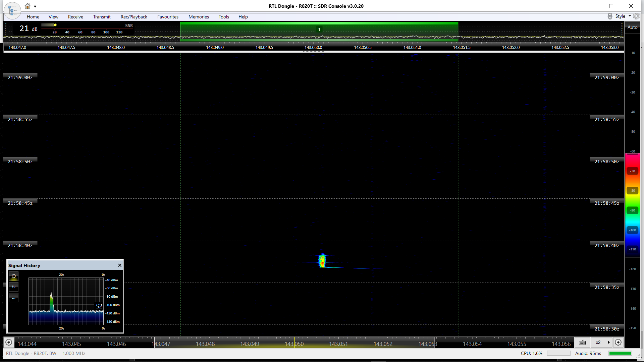
Task: Open the Favourites ribbon tab
Action: click(x=168, y=17)
